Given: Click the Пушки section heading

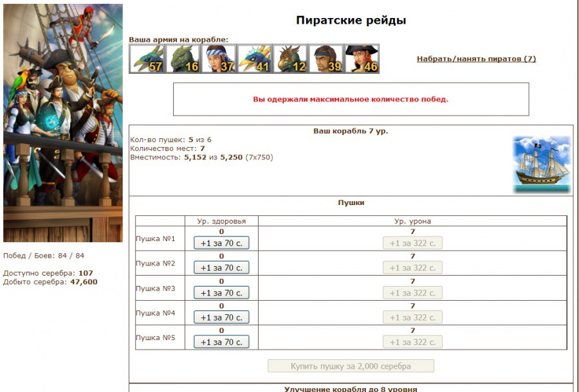Looking at the screenshot, I should click(x=351, y=202).
